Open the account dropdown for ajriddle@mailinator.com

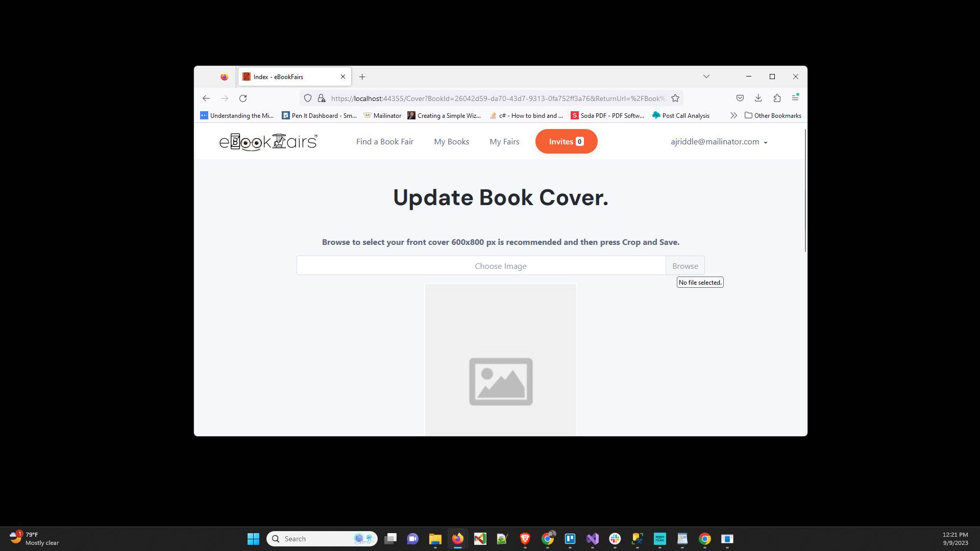pos(718,141)
